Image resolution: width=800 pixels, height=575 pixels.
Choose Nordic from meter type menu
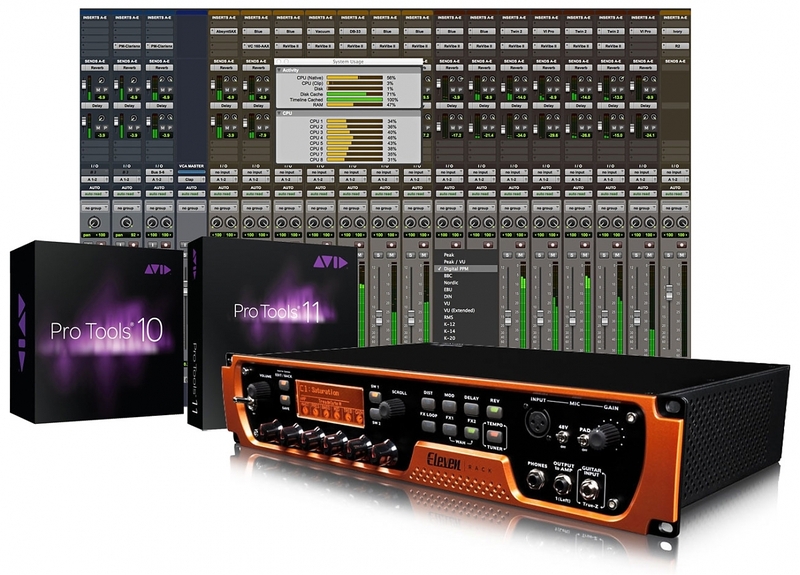click(465, 283)
